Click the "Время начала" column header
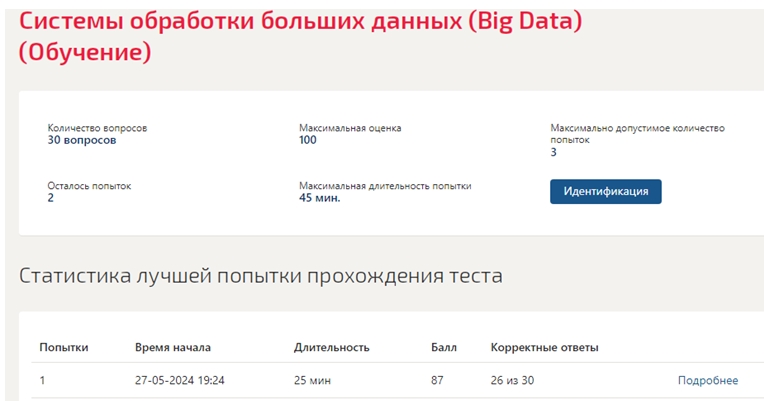 [x=173, y=347]
